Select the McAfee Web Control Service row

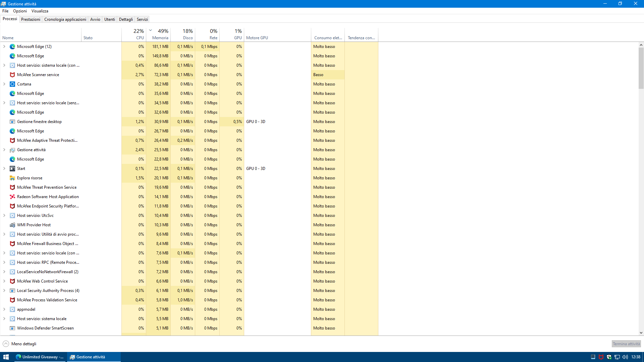point(42,281)
